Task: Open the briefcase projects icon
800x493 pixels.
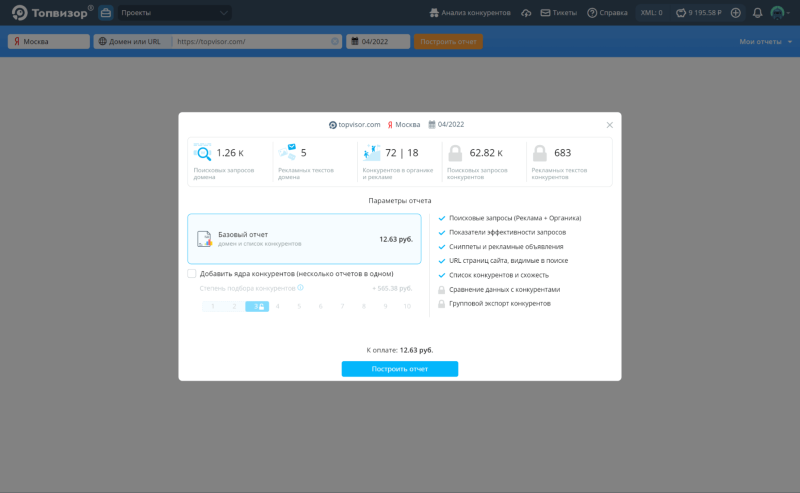Action: (x=105, y=13)
